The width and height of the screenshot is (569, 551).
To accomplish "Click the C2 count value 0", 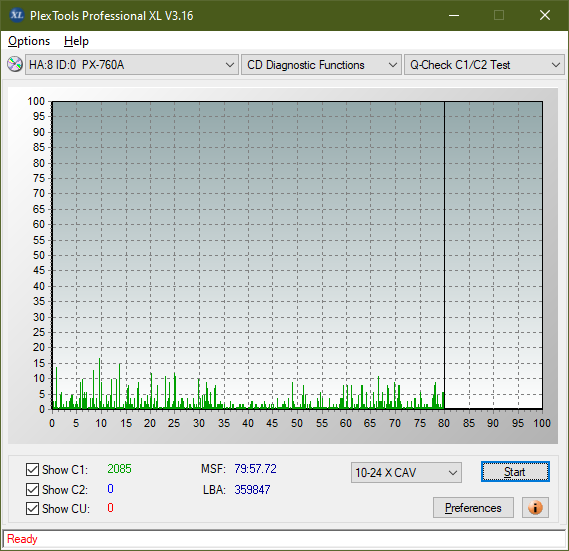I will tap(110, 489).
